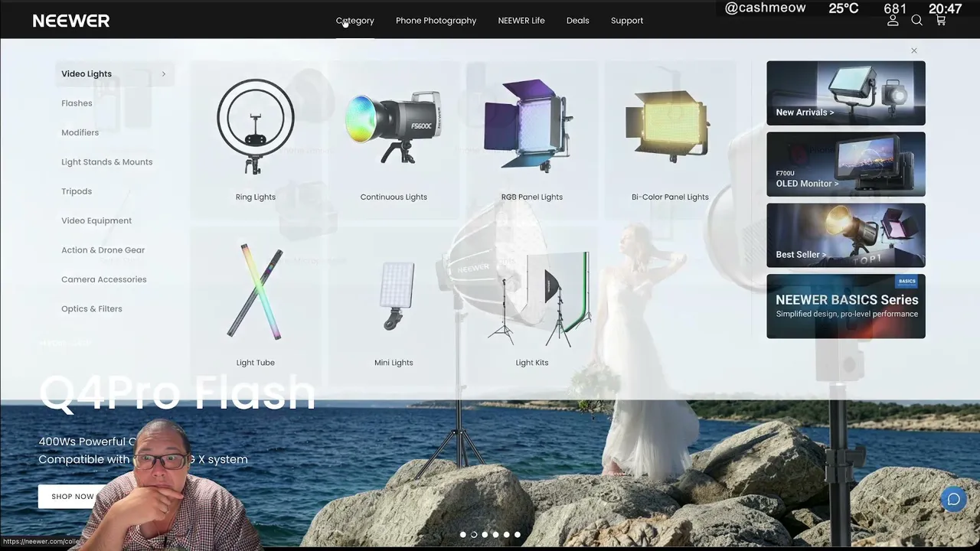
Task: Open the Support menu
Action: click(627, 21)
